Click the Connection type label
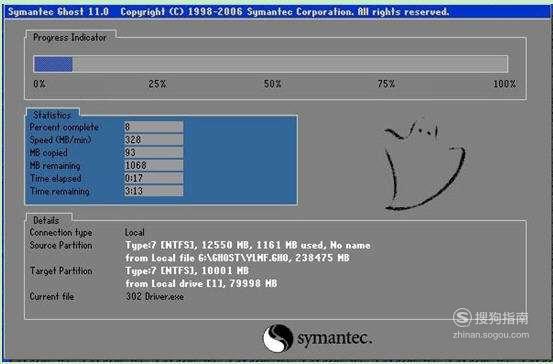 pyautogui.click(x=61, y=232)
